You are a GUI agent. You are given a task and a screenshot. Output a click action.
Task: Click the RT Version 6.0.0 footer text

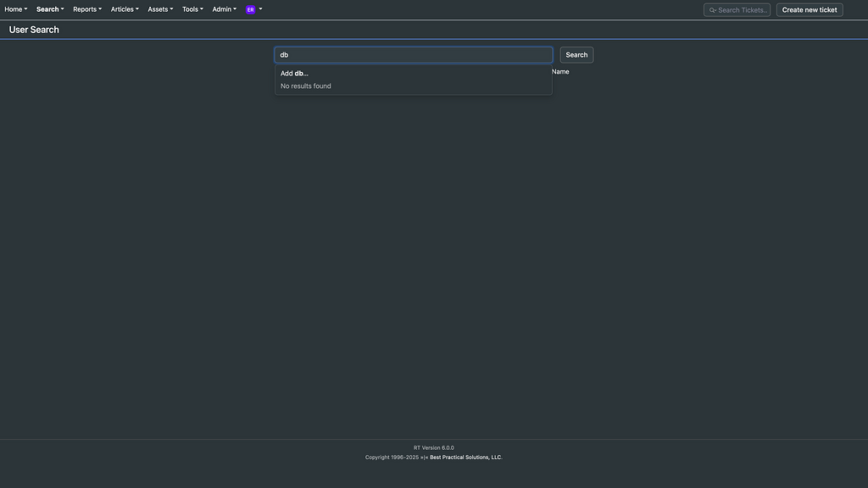pos(433,446)
